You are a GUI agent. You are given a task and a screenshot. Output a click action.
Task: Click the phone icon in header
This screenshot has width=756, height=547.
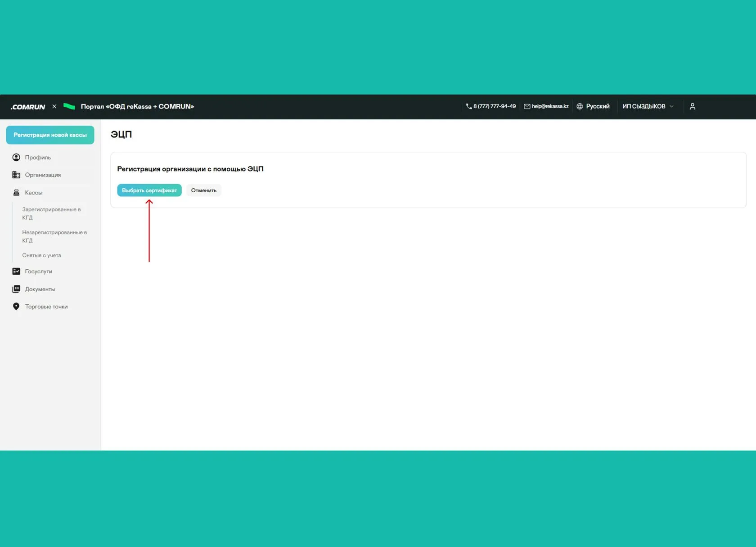(x=469, y=106)
